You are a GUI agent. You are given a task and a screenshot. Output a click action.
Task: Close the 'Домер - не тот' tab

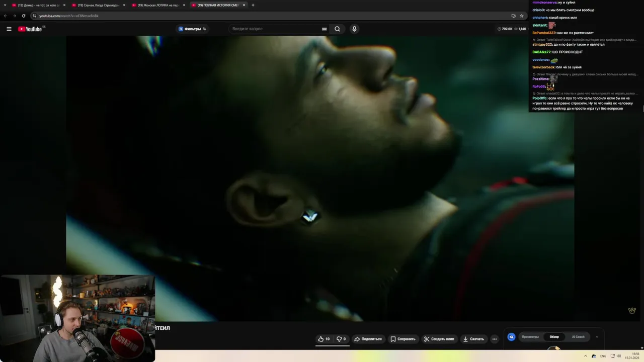[64, 5]
